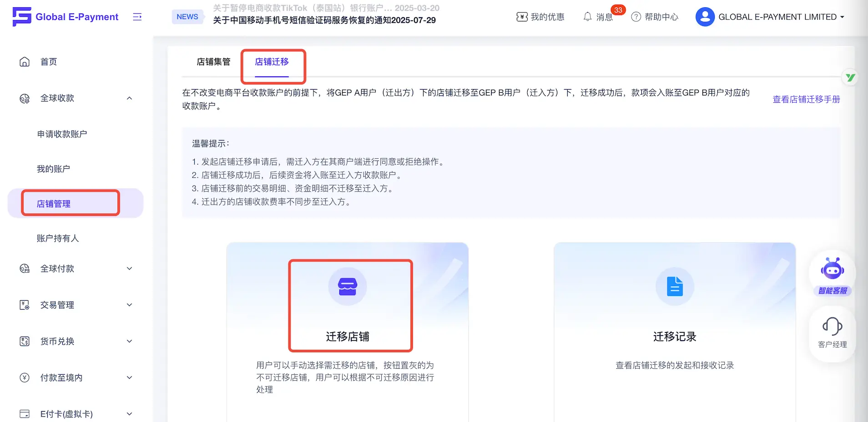Click the 帮助中心 label
Image resolution: width=868 pixels, height=422 pixels.
click(x=661, y=17)
